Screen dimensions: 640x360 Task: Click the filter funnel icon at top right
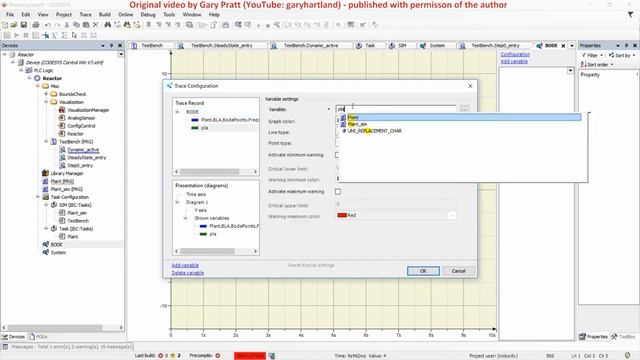631,14
